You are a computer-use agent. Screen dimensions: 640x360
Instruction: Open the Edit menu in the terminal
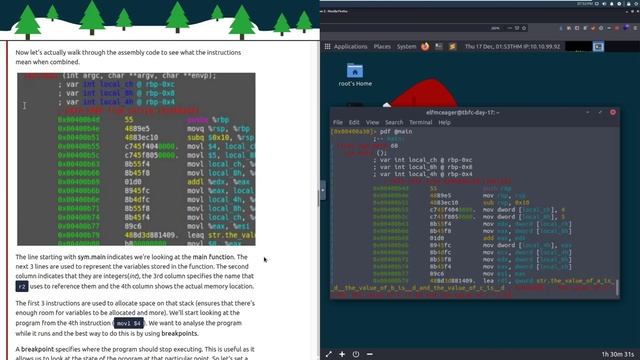point(354,122)
